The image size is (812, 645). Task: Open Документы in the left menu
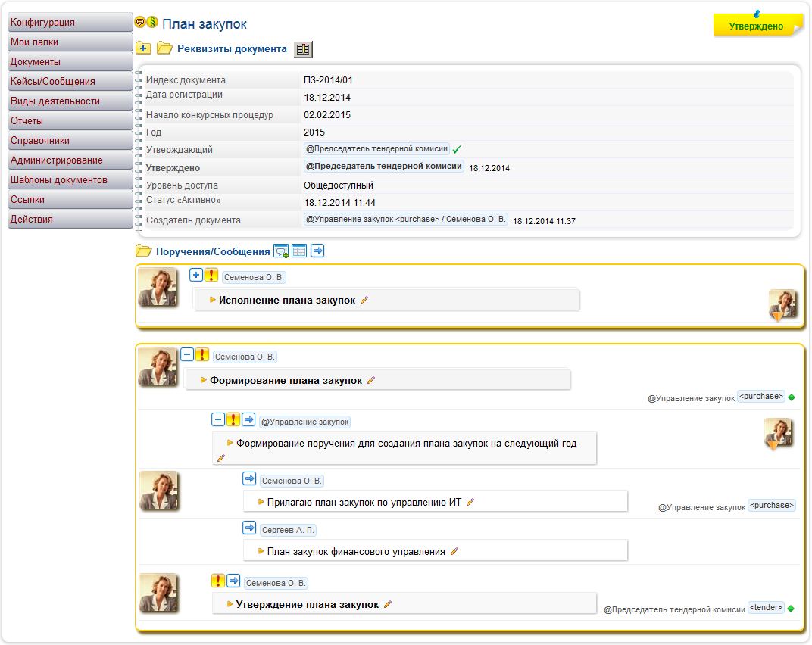click(x=70, y=62)
